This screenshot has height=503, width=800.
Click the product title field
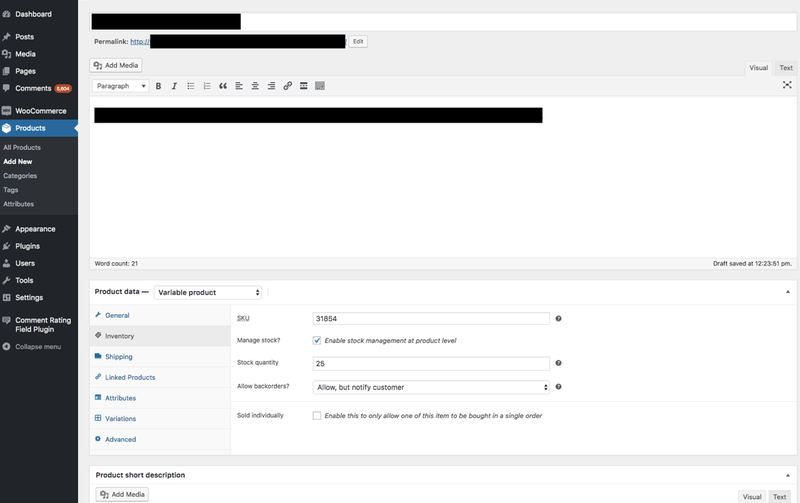[443, 21]
